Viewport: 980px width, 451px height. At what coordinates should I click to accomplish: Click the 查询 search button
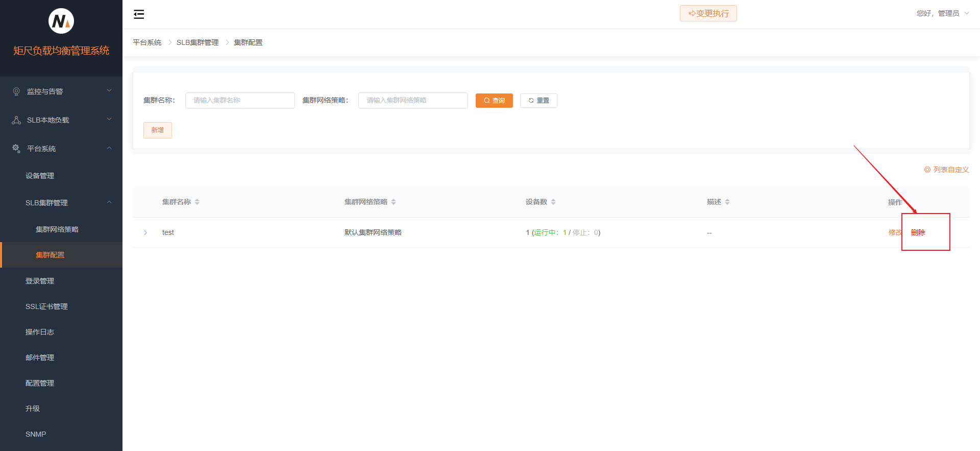click(494, 101)
